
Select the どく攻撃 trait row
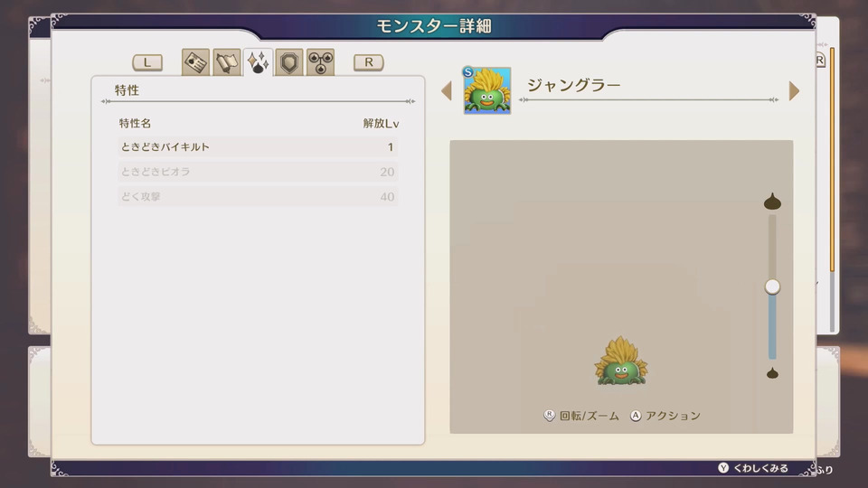coord(258,196)
